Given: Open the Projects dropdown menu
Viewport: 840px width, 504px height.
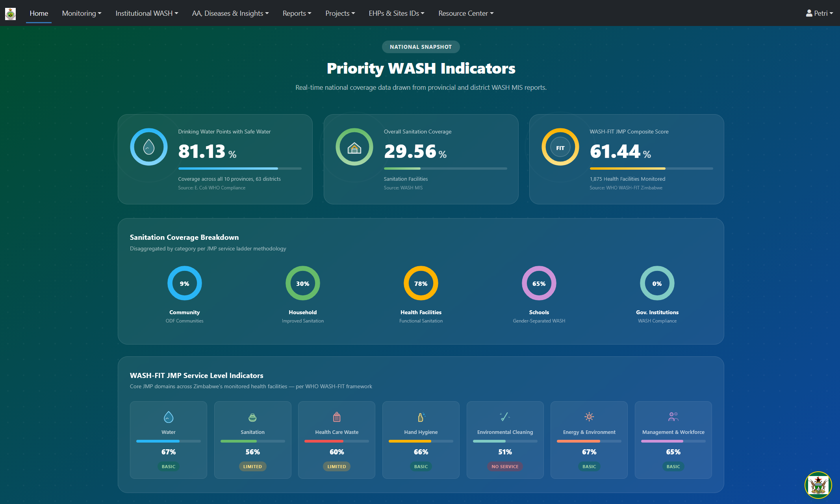Looking at the screenshot, I should click(x=340, y=13).
